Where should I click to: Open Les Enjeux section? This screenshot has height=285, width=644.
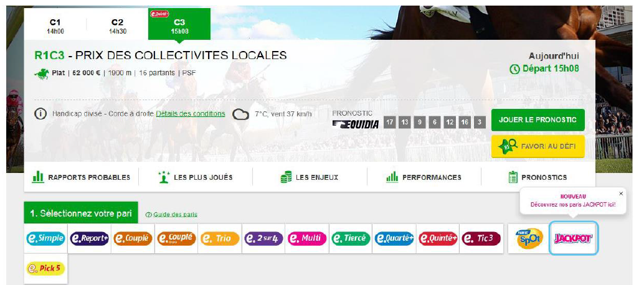pyautogui.click(x=310, y=177)
